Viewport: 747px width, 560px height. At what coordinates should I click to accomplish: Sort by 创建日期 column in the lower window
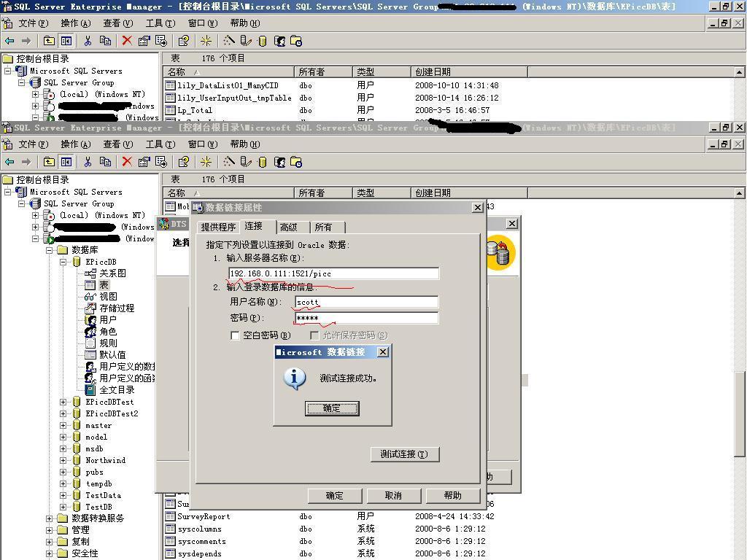pos(468,192)
